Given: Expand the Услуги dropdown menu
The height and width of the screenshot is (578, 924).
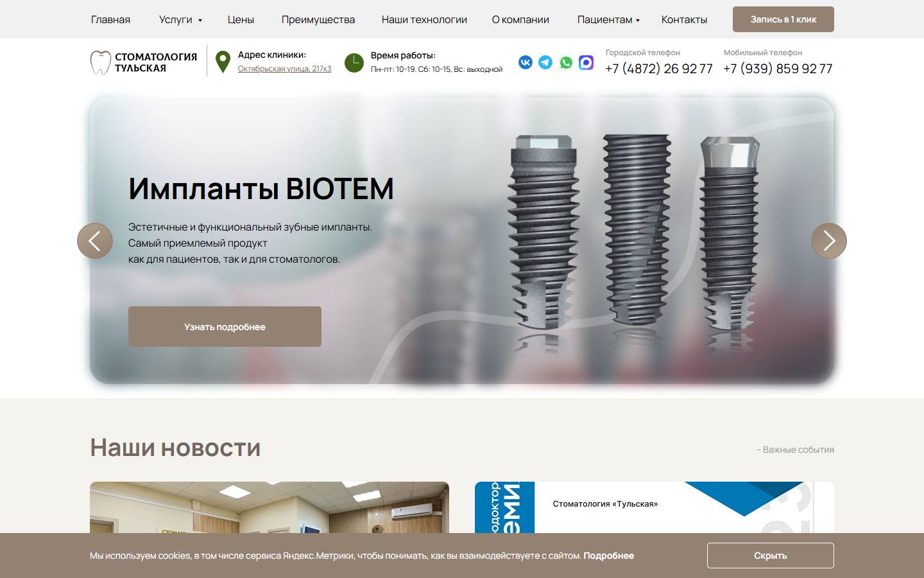Looking at the screenshot, I should [x=180, y=20].
